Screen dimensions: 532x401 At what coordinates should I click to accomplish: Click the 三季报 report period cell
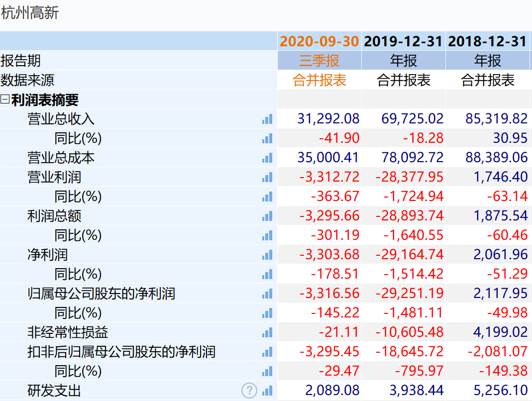point(319,61)
